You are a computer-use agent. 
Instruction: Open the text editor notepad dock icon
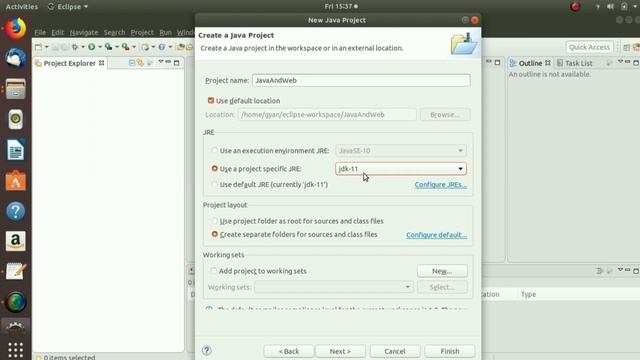click(16, 271)
